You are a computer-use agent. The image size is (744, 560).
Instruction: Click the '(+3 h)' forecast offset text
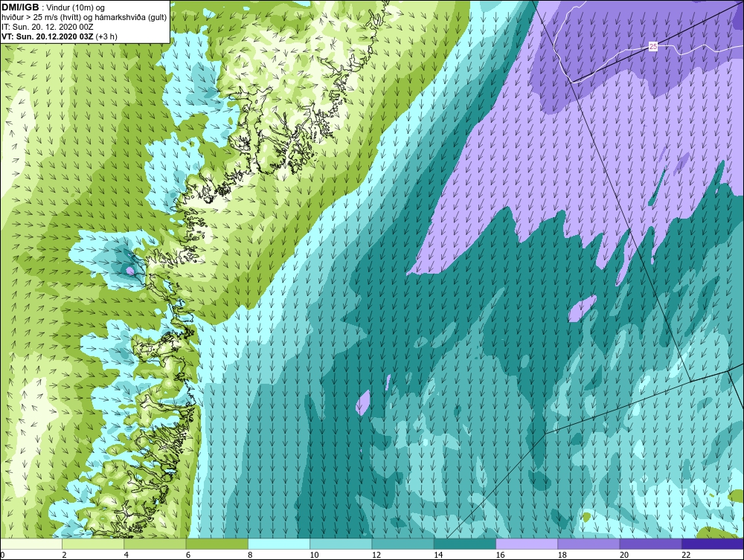[x=106, y=36]
